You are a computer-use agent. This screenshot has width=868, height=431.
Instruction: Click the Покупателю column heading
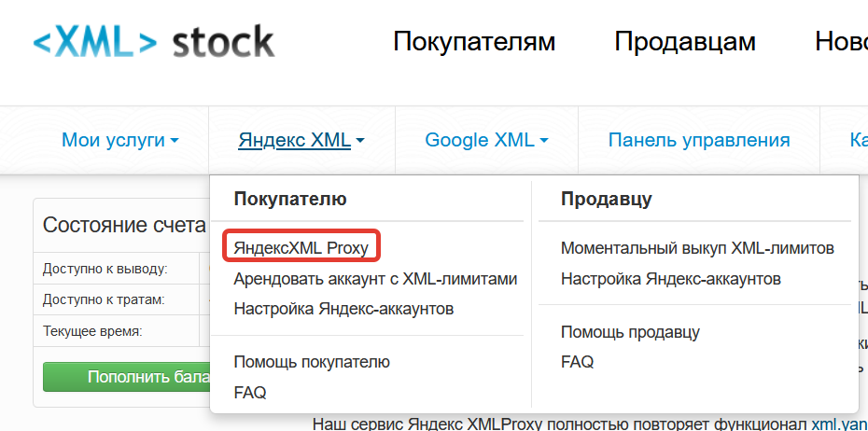coord(290,199)
